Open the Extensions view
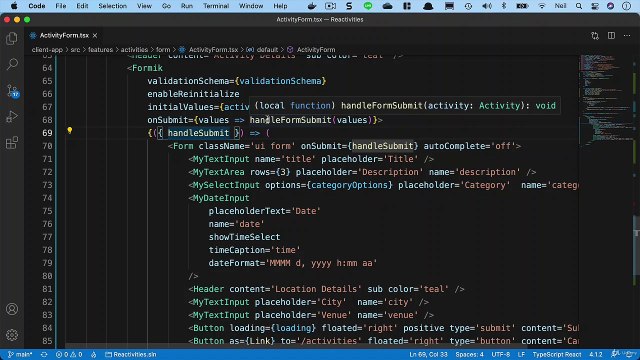 [12, 143]
